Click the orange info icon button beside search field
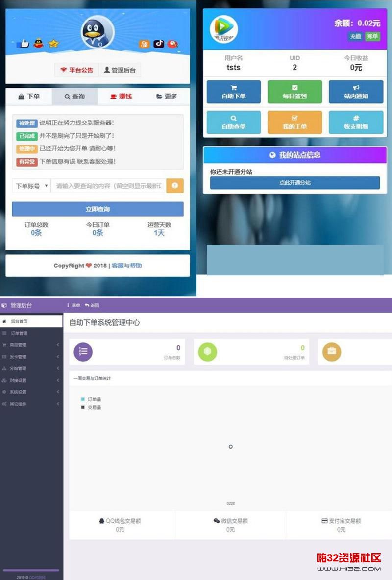392x580 pixels. pos(175,186)
